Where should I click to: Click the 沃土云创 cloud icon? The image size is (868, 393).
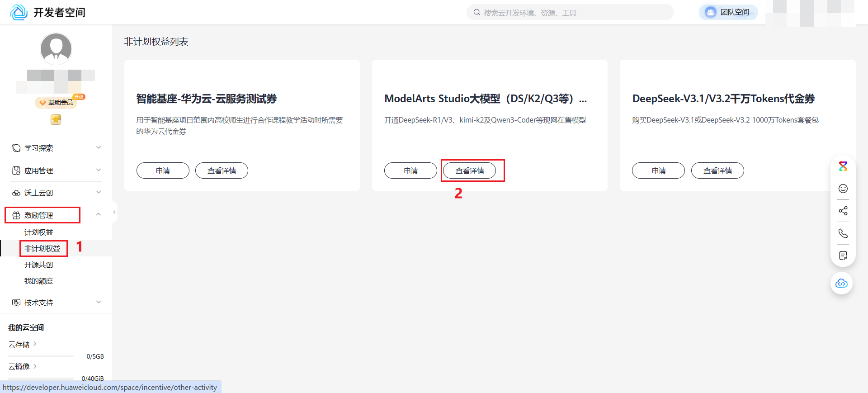[16, 193]
